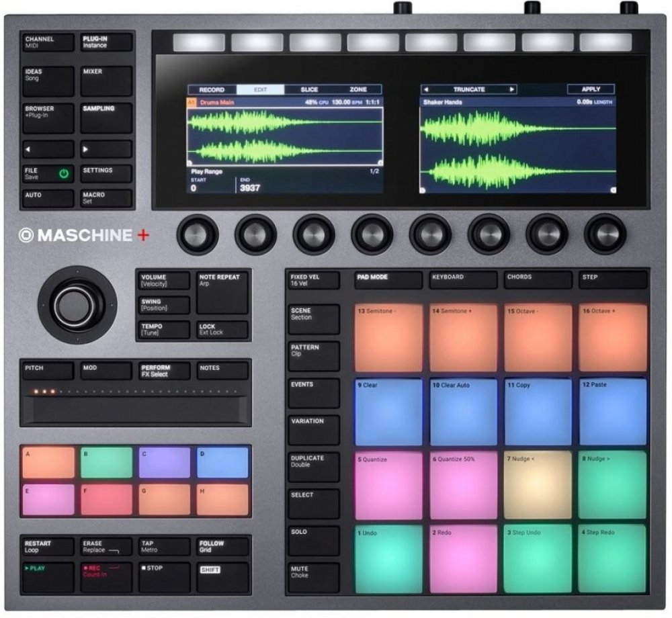Hit pad 13 Semitone -
Screen dimensions: 672x618
[x=390, y=338]
